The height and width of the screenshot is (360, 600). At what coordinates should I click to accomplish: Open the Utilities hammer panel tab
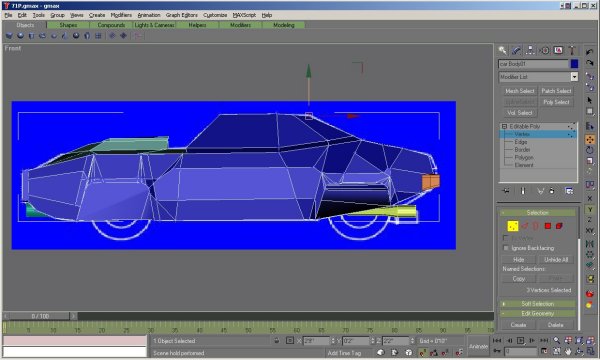(572, 50)
